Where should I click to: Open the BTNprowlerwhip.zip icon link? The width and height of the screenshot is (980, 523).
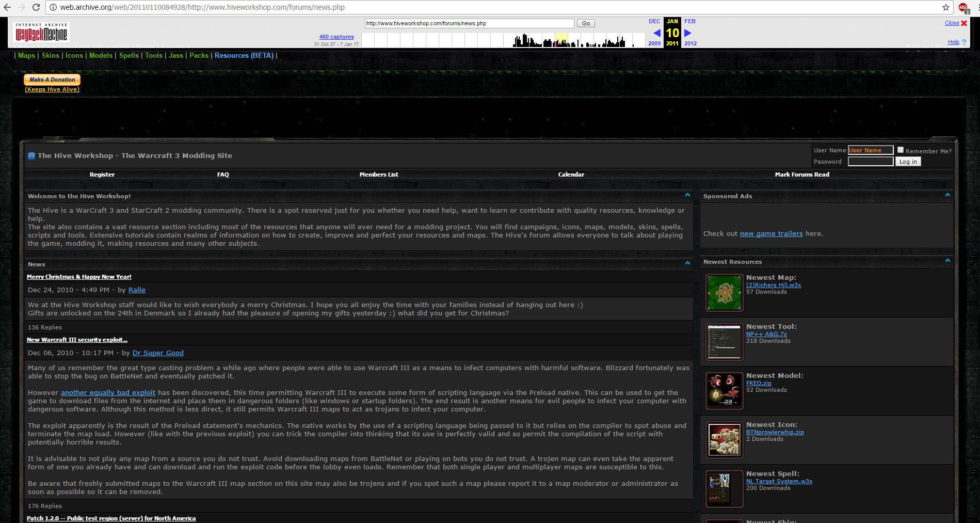pos(775,432)
